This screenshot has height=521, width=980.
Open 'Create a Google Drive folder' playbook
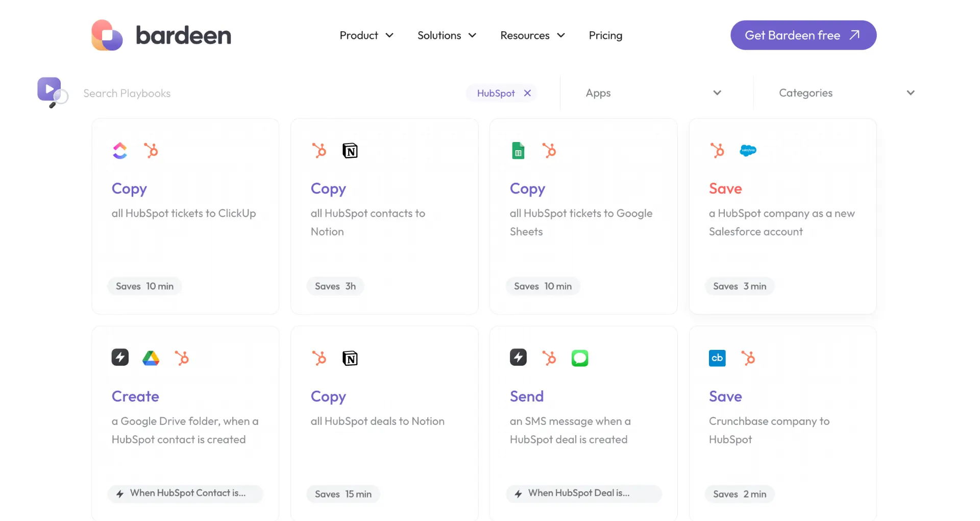pos(185,423)
